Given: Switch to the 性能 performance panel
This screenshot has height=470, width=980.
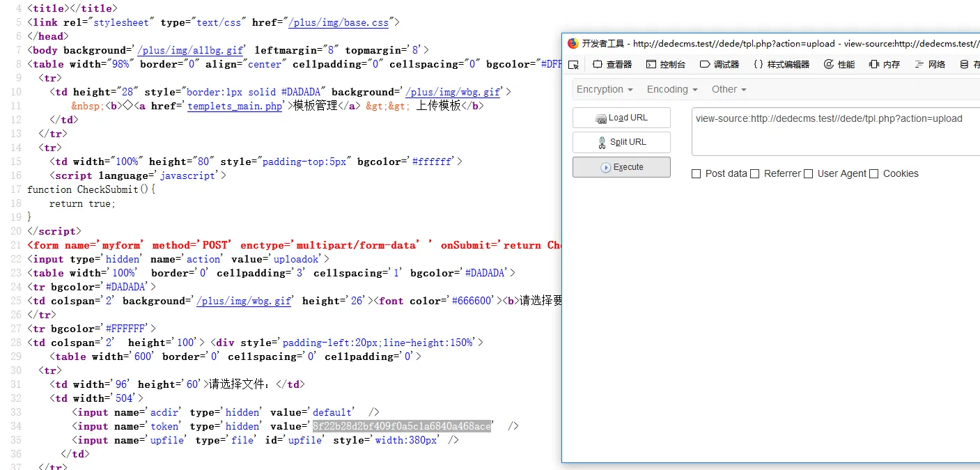Looking at the screenshot, I should [839, 65].
